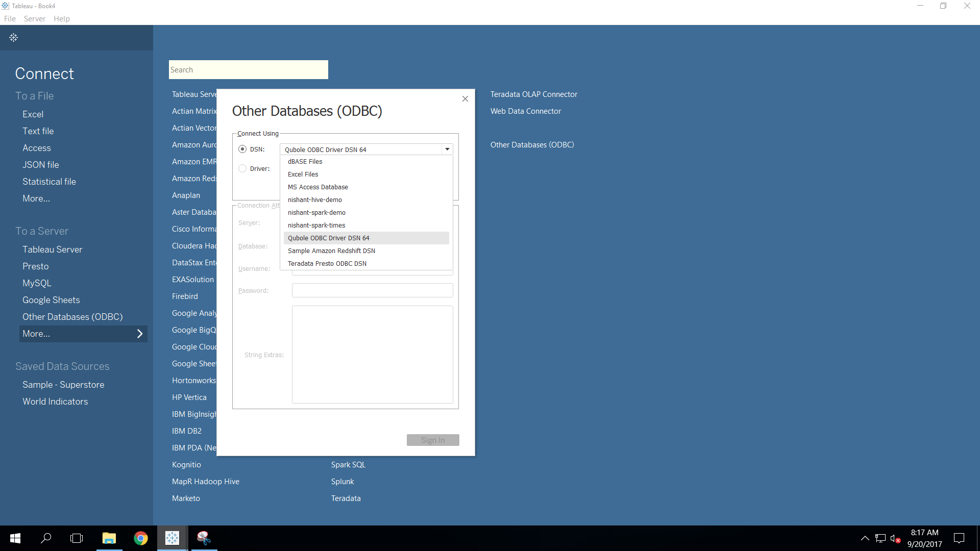The height and width of the screenshot is (551, 980).
Task: Collapse the DSN dropdown arrow
Action: (x=447, y=149)
